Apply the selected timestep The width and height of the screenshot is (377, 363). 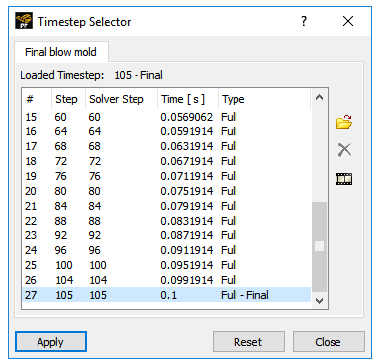coord(51,342)
